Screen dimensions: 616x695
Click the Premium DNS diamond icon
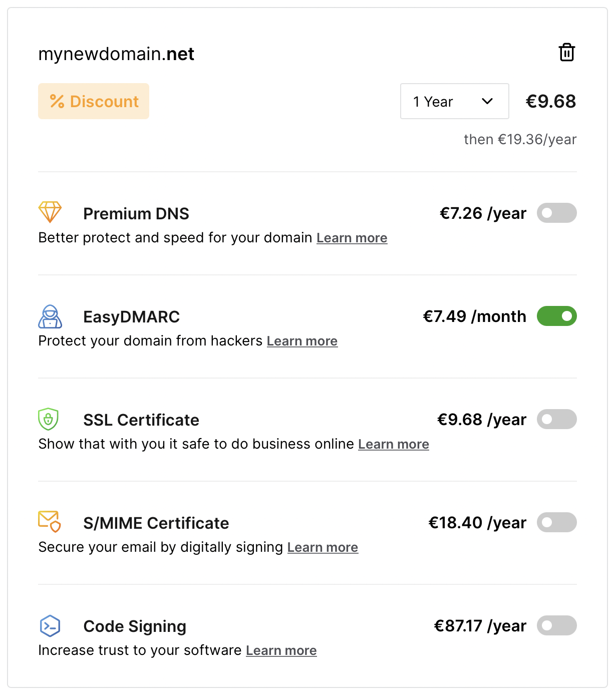(x=50, y=212)
